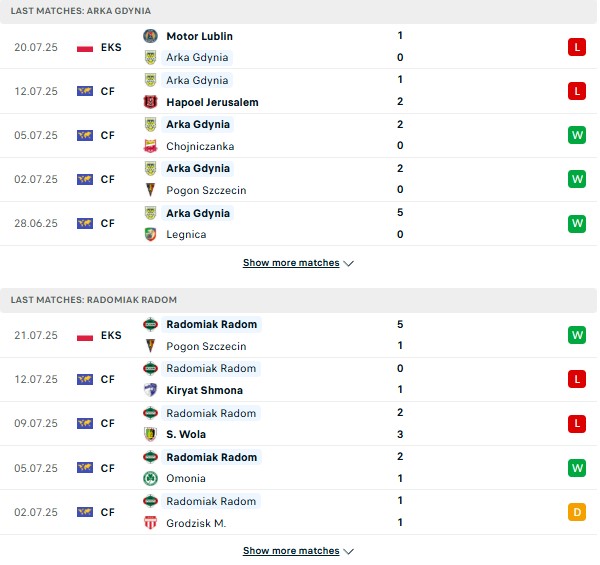Screen dimensions: 600x565
Task: Click the 5-1 score of Radomiak vs Pogon
Action: click(400, 335)
